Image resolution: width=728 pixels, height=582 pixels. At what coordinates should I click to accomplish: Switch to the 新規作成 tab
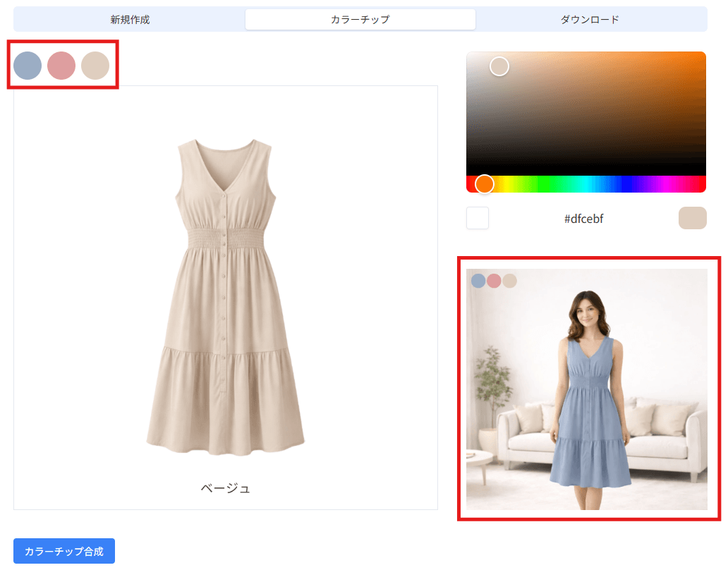(x=130, y=20)
